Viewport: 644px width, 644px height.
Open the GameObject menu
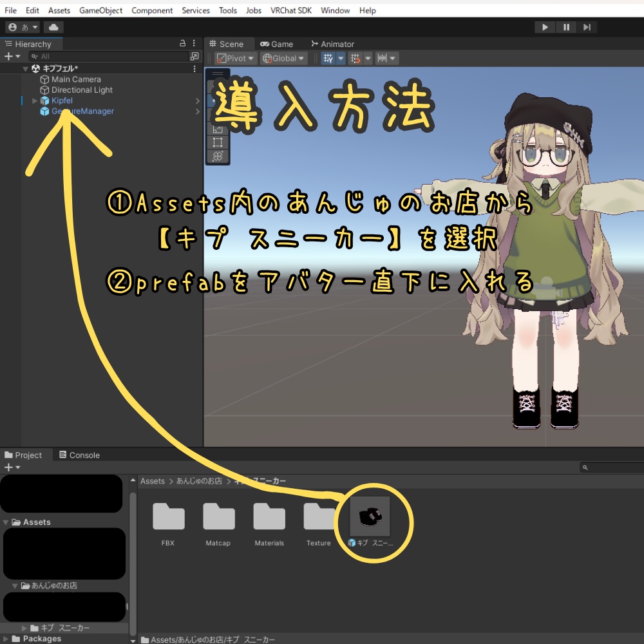(100, 10)
